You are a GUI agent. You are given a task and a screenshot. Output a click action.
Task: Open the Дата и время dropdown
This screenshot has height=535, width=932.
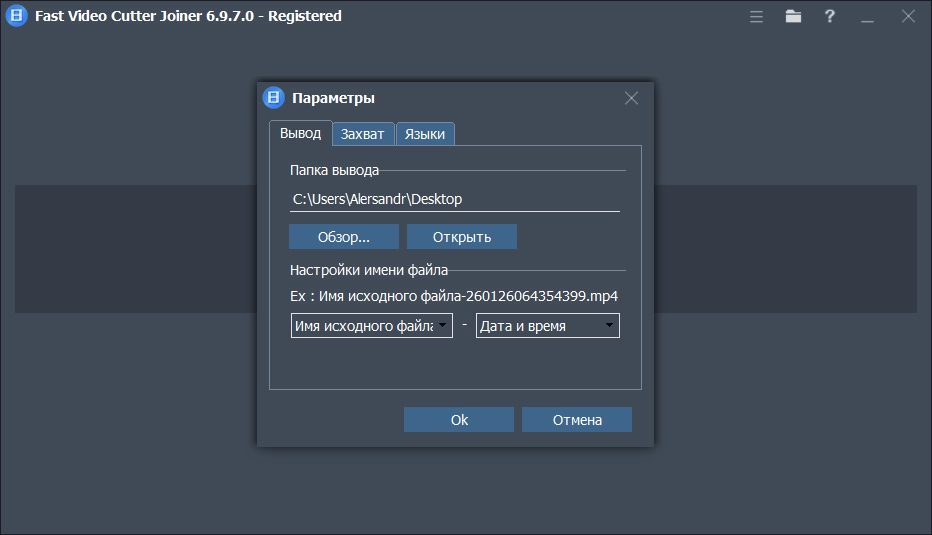click(608, 326)
